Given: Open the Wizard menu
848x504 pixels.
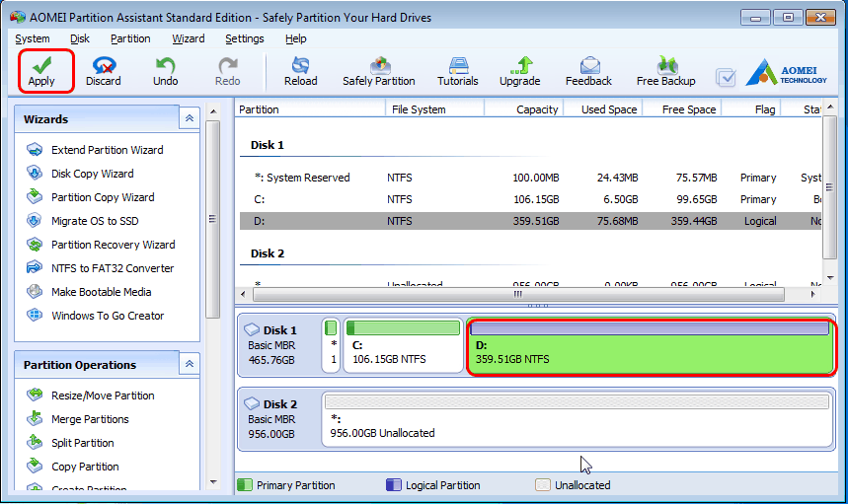Looking at the screenshot, I should [x=189, y=38].
